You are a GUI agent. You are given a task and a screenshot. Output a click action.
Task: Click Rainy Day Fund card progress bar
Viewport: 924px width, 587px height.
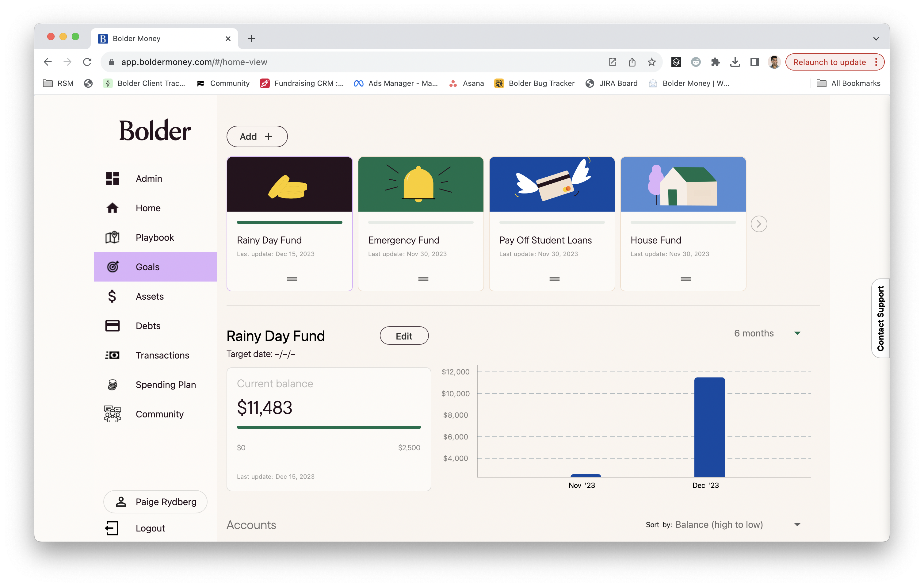click(x=289, y=222)
